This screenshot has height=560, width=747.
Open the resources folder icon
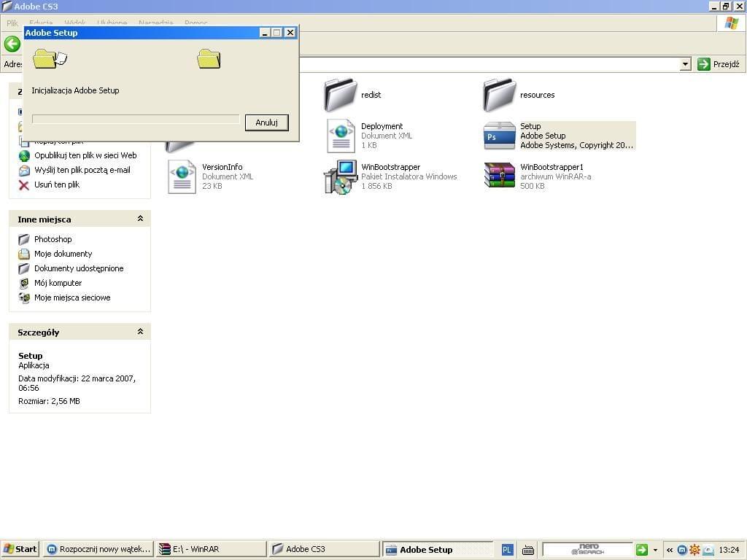499,93
